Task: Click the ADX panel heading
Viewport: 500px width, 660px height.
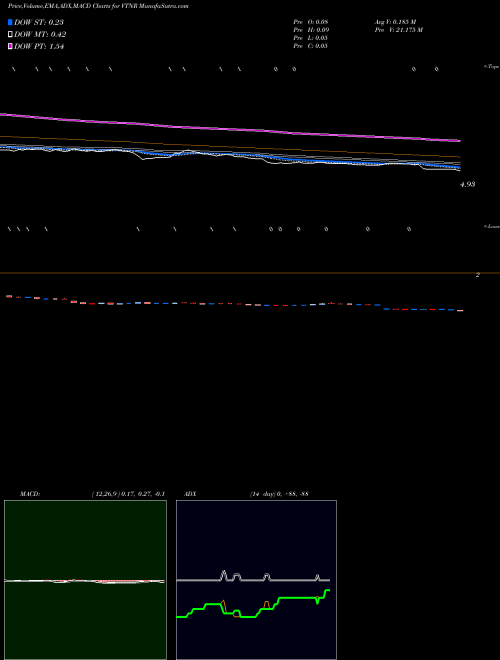Action: coord(190,494)
